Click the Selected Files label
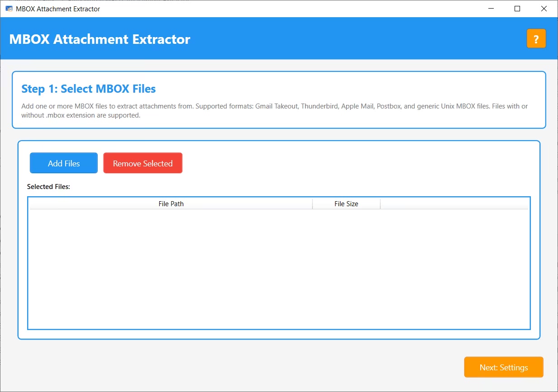The height and width of the screenshot is (392, 558). tap(48, 187)
